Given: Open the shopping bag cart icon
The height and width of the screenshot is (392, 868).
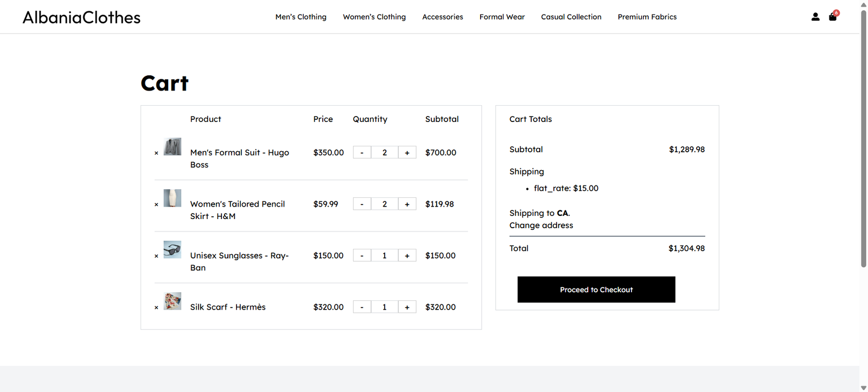Looking at the screenshot, I should point(833,17).
